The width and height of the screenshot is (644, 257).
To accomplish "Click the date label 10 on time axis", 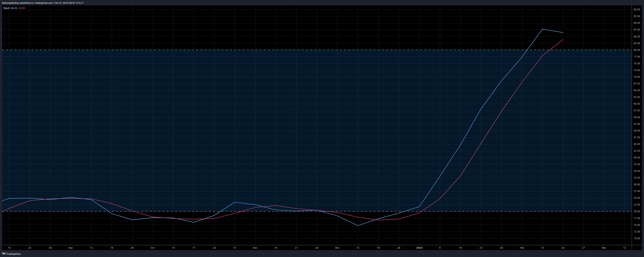I will (x=173, y=248).
